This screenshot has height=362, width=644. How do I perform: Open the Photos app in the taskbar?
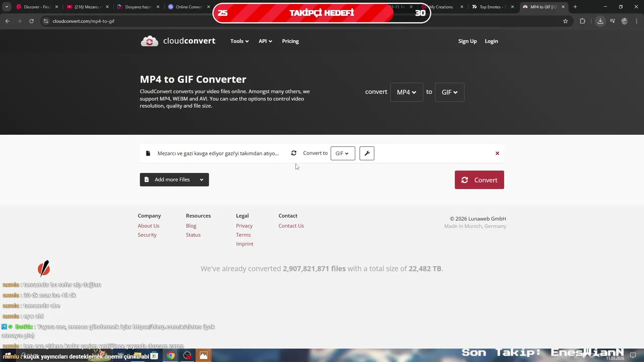(203, 355)
